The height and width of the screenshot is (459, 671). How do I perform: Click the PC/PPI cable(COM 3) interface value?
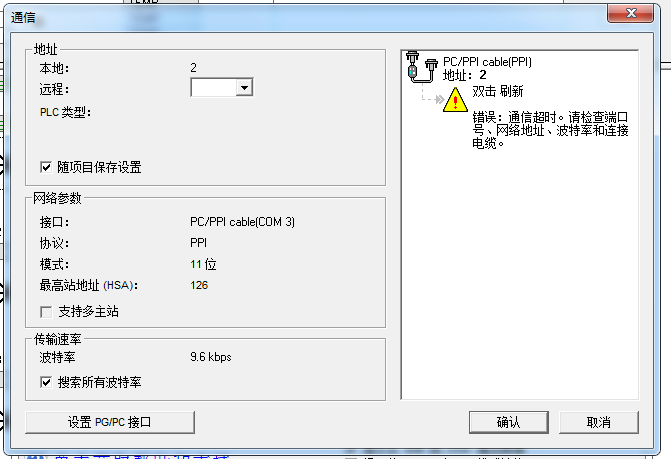(242, 222)
